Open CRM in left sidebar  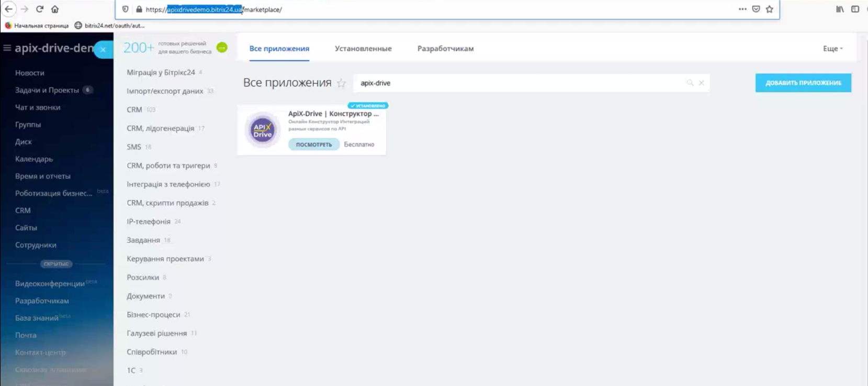pos(23,211)
